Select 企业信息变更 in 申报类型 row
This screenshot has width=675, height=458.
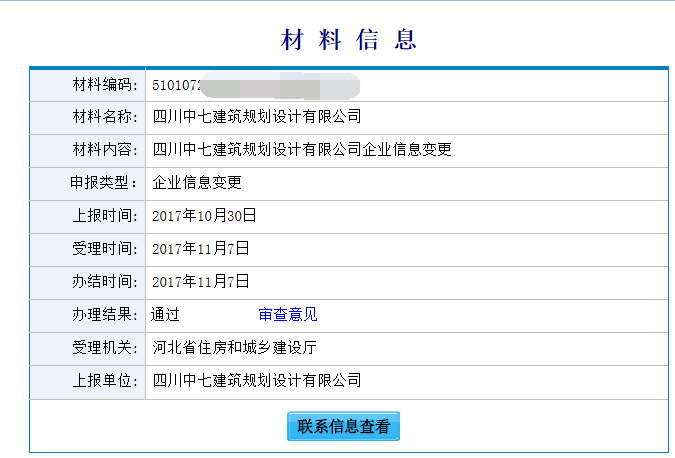pyautogui.click(x=197, y=183)
